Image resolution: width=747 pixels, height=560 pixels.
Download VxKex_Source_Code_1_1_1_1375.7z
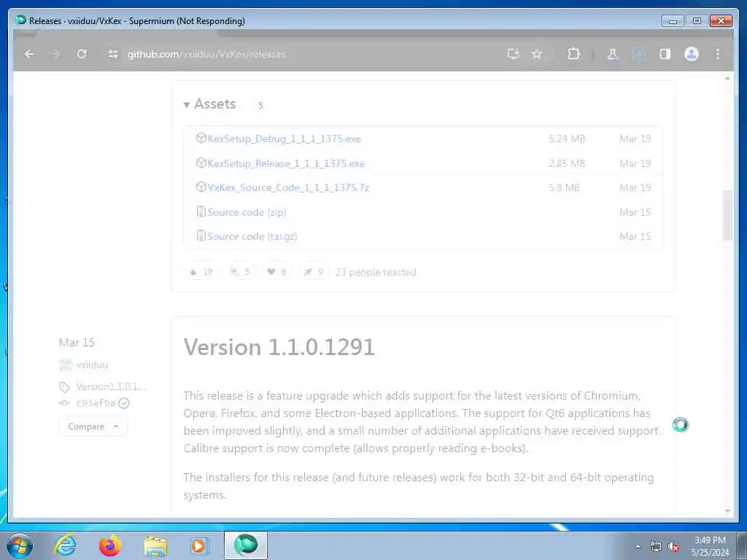[288, 187]
